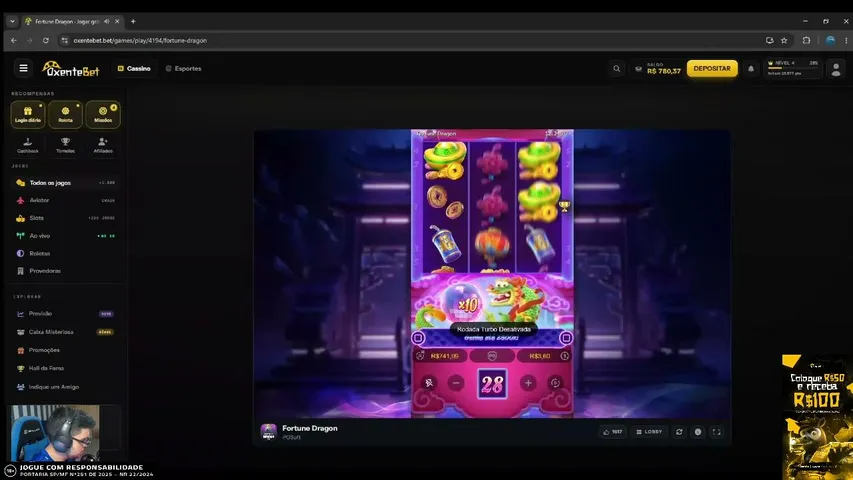Image resolution: width=853 pixels, height=480 pixels.
Task: Open Caixa Misteriosa link
Action: 65,331
